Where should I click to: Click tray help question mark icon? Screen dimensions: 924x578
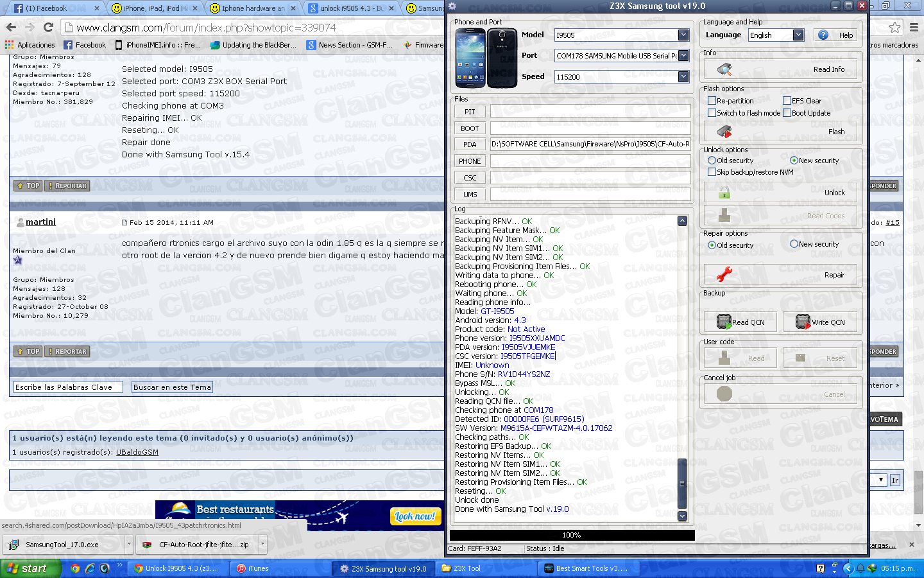coord(820,568)
